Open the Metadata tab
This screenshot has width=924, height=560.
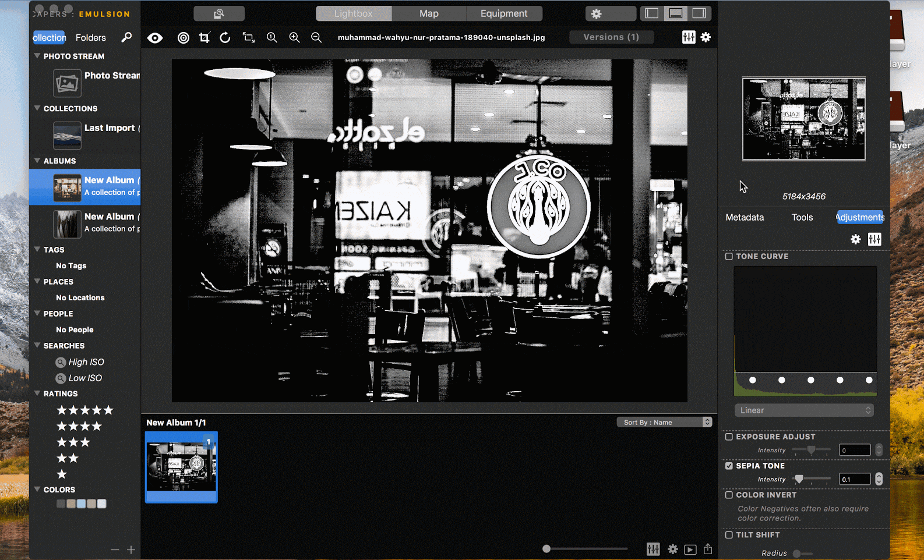(x=745, y=217)
